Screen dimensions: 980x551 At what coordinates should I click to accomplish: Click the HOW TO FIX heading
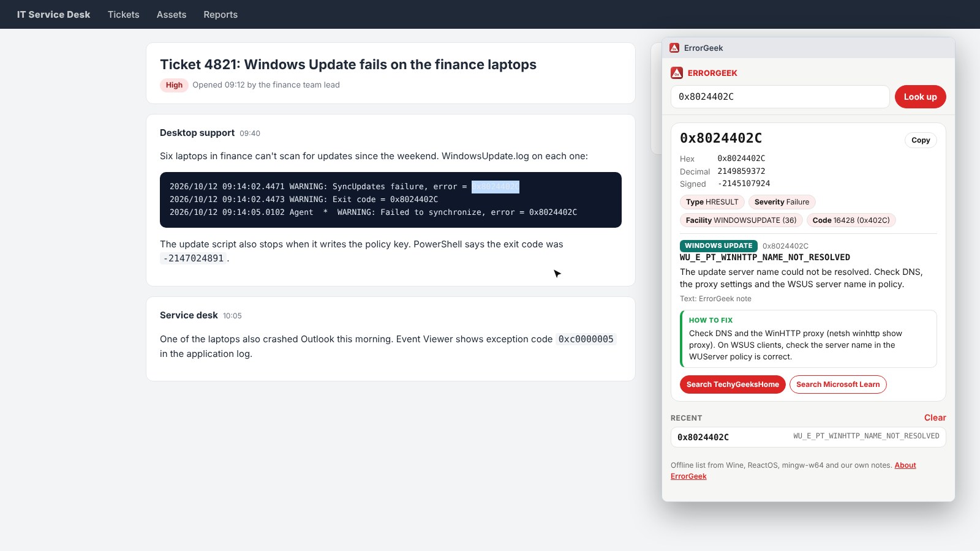pos(710,320)
